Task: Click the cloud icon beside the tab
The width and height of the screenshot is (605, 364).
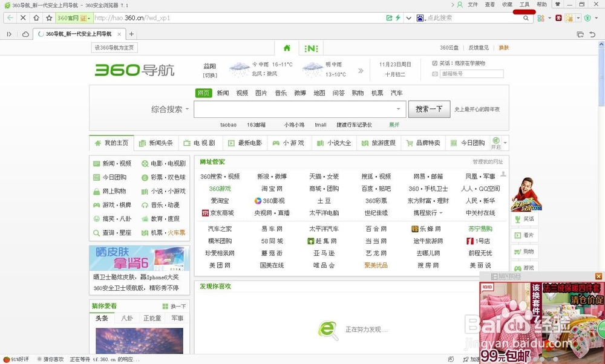Action: coord(25,34)
